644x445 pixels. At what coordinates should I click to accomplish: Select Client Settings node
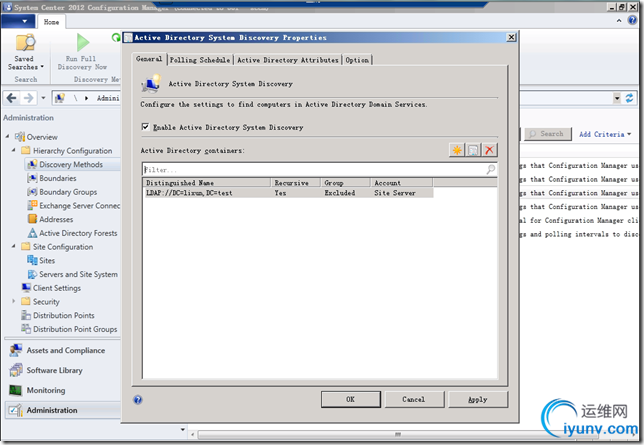coord(57,288)
